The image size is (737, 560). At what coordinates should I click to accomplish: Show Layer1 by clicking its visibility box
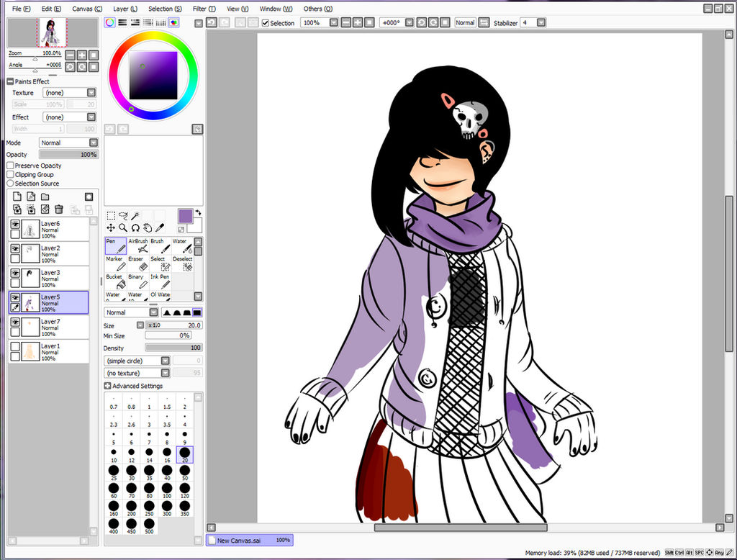point(15,346)
